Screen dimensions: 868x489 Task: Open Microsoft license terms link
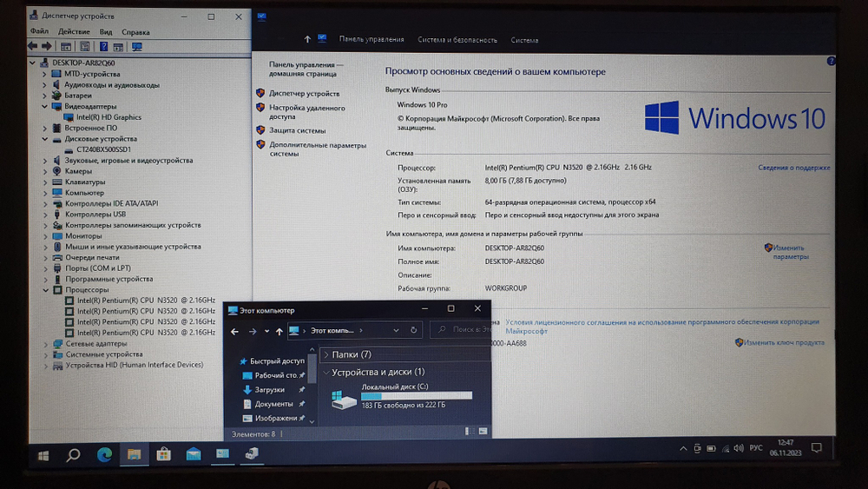point(662,327)
